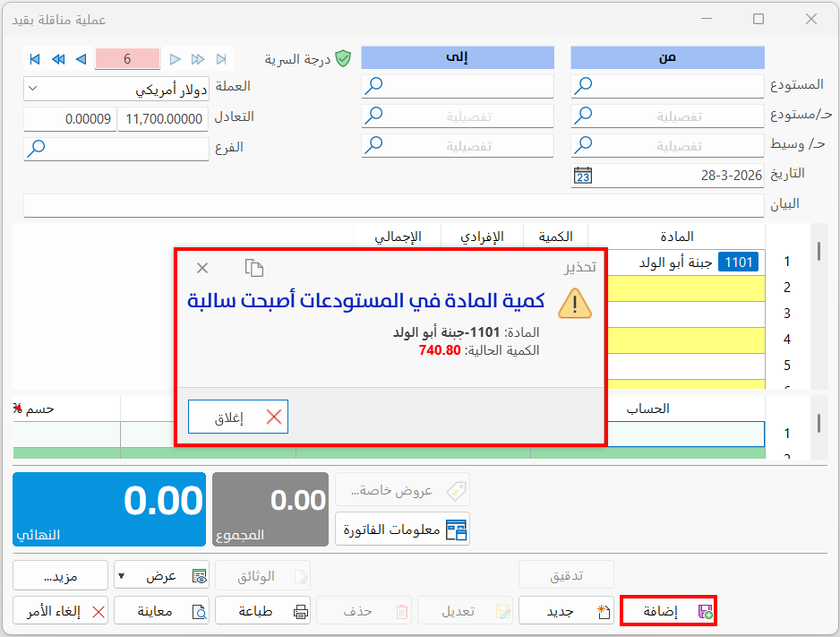The image size is (840, 637).
Task: Click الحساب column header in lower grid
Action: (x=647, y=409)
